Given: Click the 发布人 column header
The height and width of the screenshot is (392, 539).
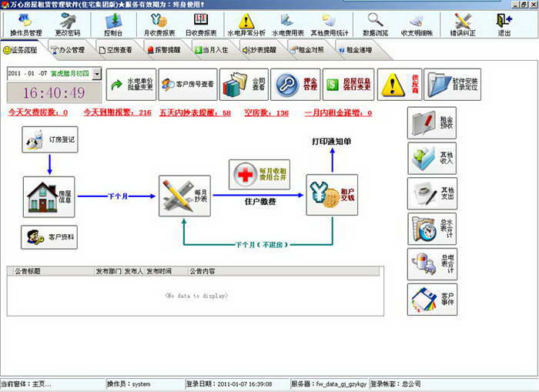Looking at the screenshot, I should click(134, 271).
